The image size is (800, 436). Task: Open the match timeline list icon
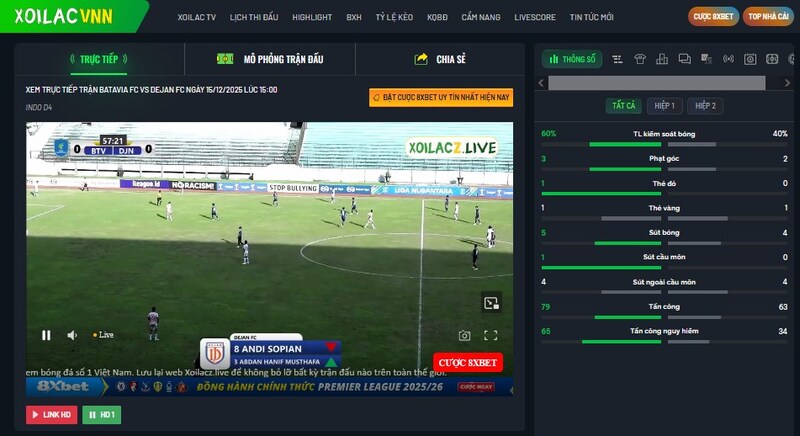pos(618,59)
